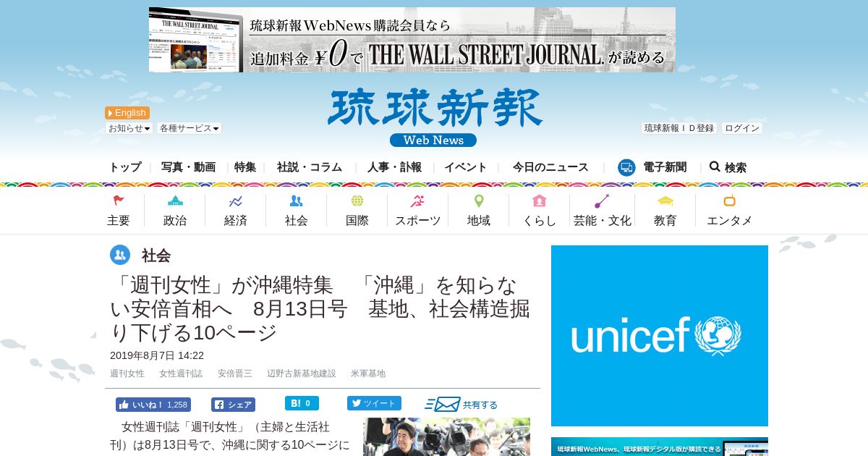Viewport: 868px width, 456px height.
Task: Open the お知らせ dropdown
Action: coord(129,128)
